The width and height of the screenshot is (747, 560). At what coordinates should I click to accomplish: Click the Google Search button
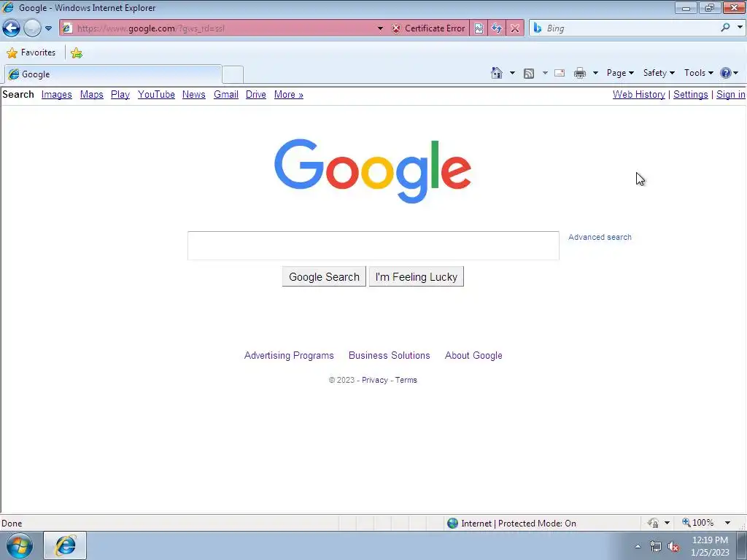coord(324,276)
